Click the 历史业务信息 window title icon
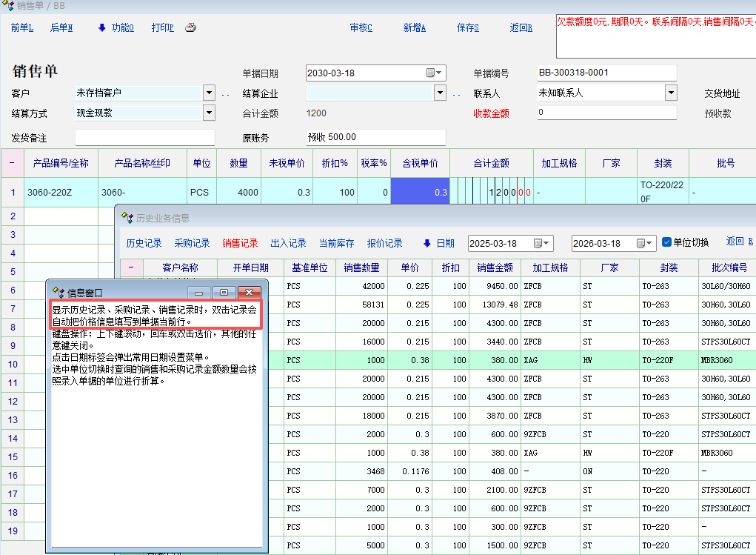Image resolution: width=756 pixels, height=555 pixels. [x=126, y=218]
